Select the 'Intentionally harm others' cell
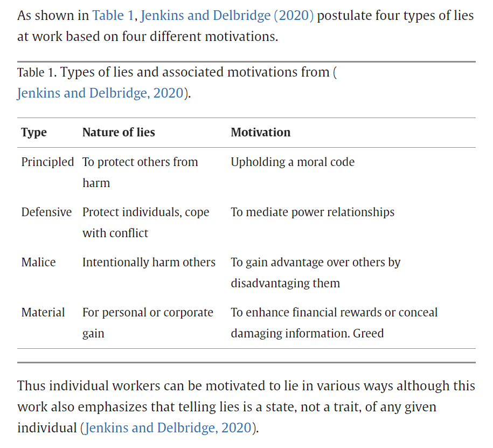Screen dimensions: 493x448 (x=149, y=262)
